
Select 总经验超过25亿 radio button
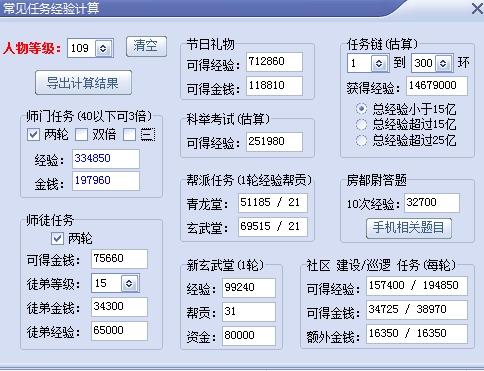point(361,140)
